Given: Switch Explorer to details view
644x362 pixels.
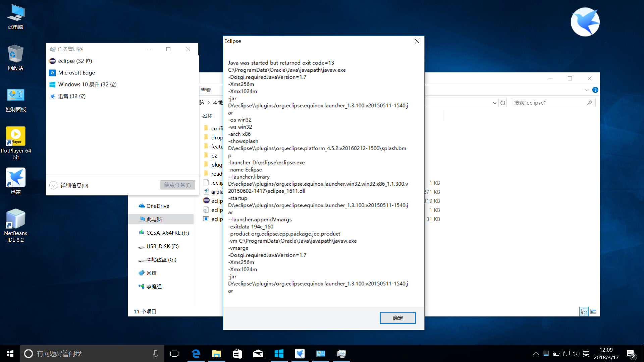Looking at the screenshot, I should pos(584,311).
